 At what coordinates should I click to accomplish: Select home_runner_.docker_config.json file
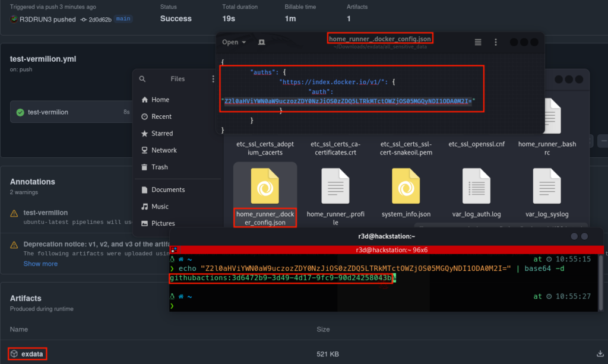tap(265, 196)
